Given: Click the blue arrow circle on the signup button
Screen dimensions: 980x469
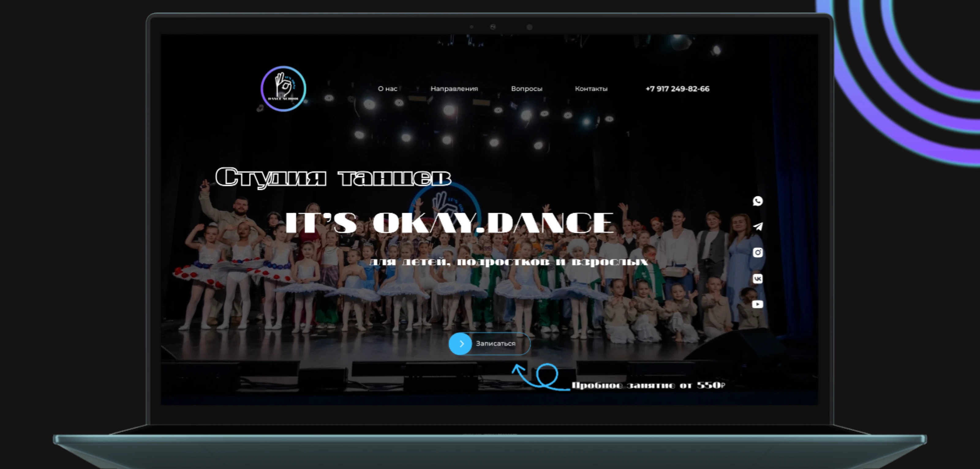Looking at the screenshot, I should click(x=460, y=343).
